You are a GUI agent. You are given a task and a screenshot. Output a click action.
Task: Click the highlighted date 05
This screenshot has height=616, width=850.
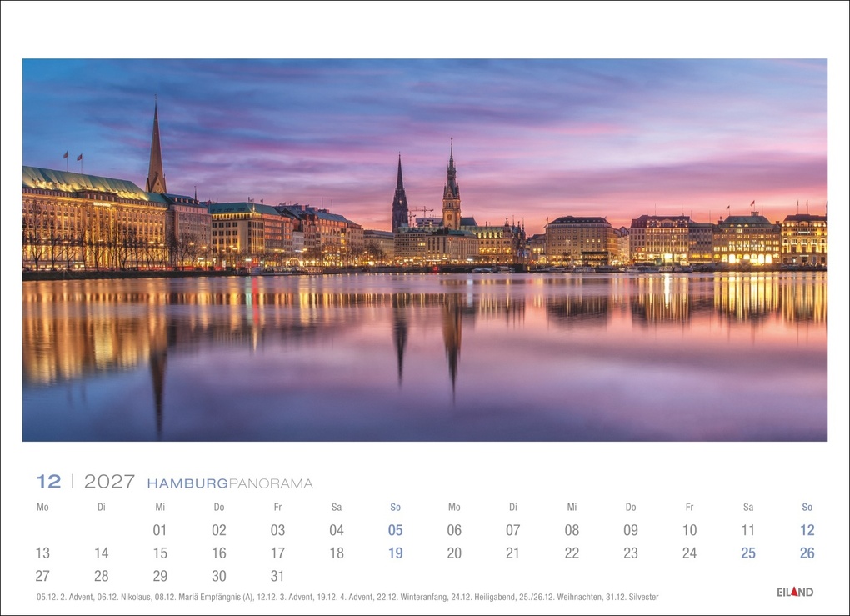click(396, 529)
